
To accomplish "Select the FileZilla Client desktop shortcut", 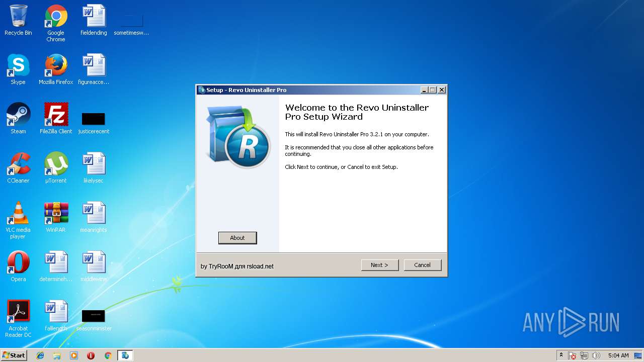I will (x=56, y=119).
